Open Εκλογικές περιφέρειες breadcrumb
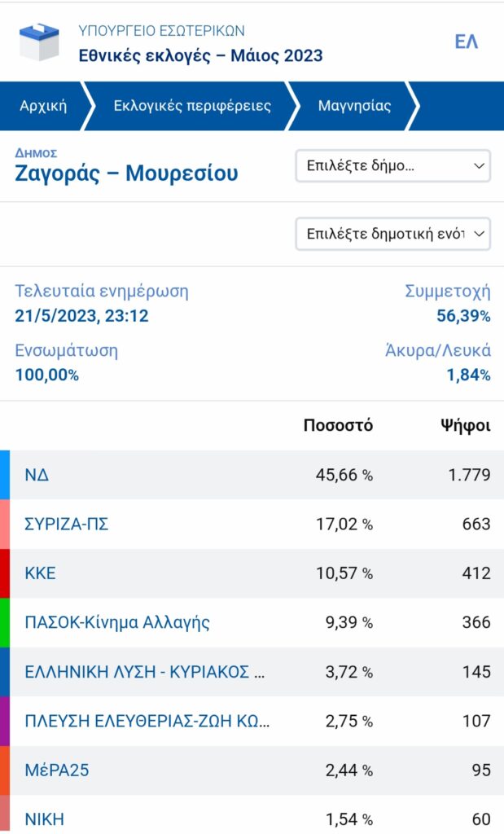This screenshot has height=834, width=504. [192, 106]
